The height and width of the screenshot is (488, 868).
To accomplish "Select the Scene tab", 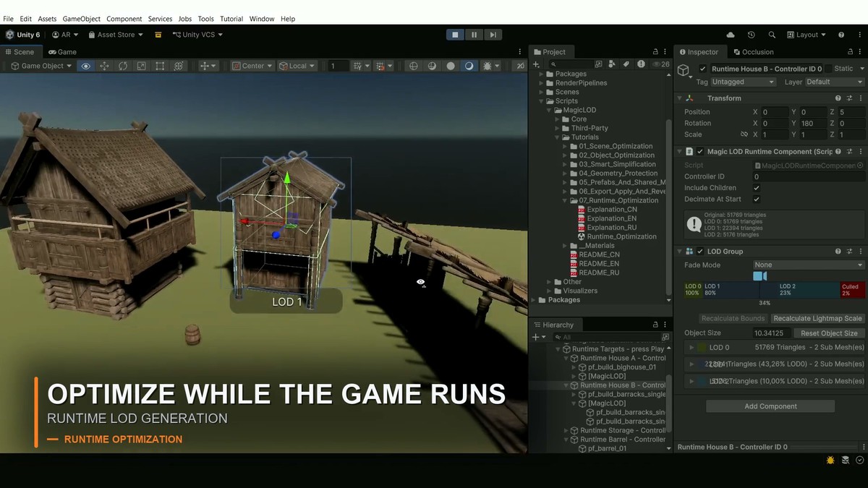I will pyautogui.click(x=20, y=52).
